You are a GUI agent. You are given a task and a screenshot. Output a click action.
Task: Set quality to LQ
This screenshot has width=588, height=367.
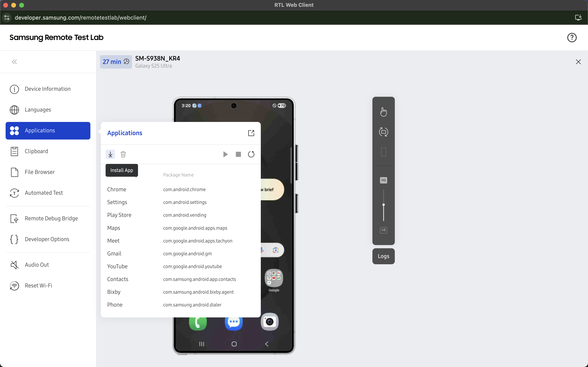(x=383, y=230)
